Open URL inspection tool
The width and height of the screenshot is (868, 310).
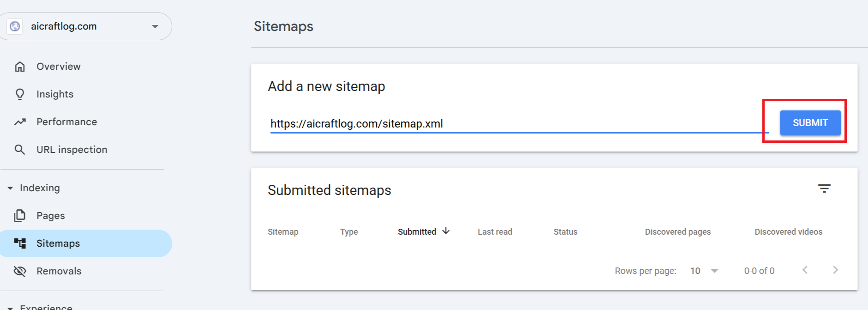(x=72, y=150)
